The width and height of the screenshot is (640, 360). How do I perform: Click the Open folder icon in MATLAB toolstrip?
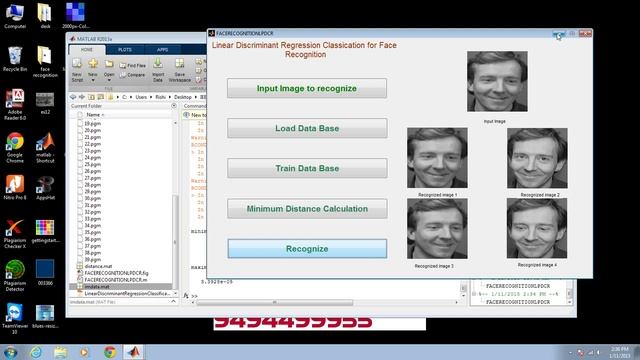pos(109,64)
